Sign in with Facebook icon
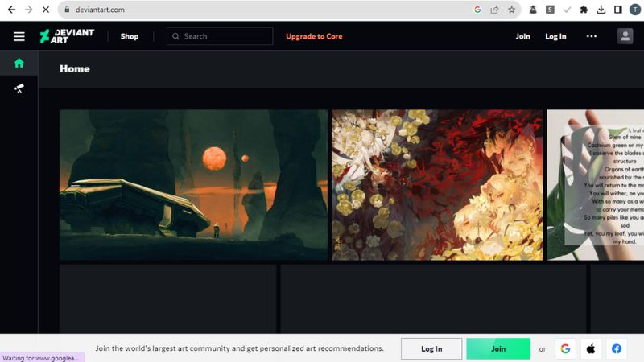This screenshot has width=644, height=362. pos(617,348)
